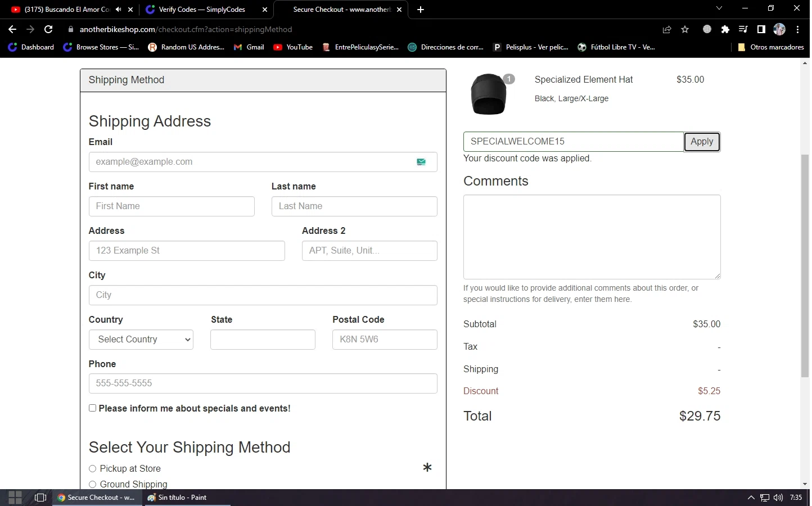This screenshot has width=812, height=506.
Task: Close the Verify Codes SimplyCodes tab
Action: click(x=265, y=10)
